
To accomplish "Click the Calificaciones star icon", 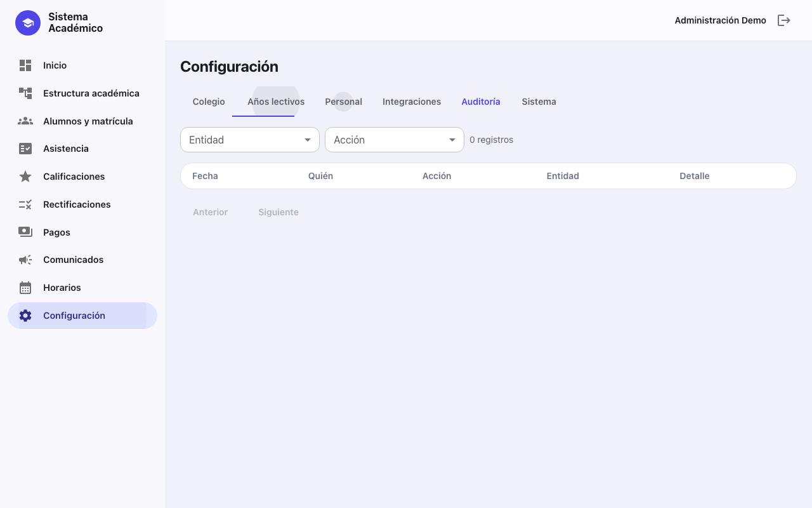I will (25, 177).
